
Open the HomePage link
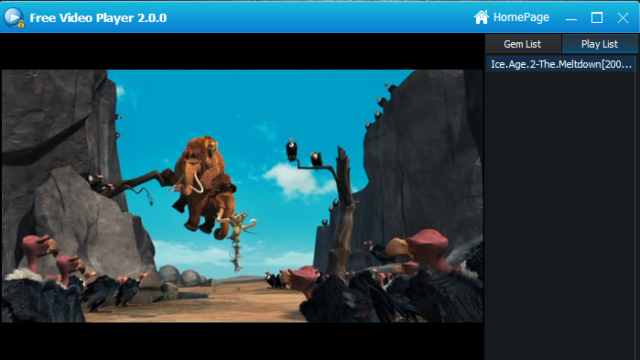(521, 17)
